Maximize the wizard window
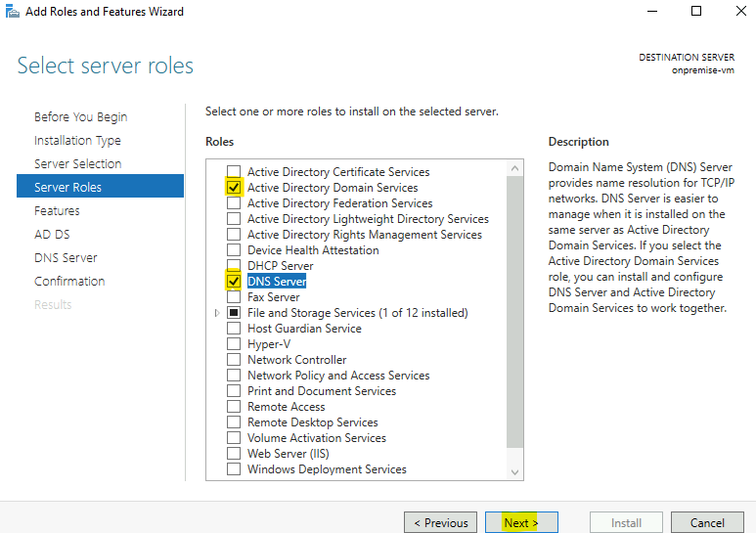Screen dimensions: 756x533 pyautogui.click(x=696, y=11)
